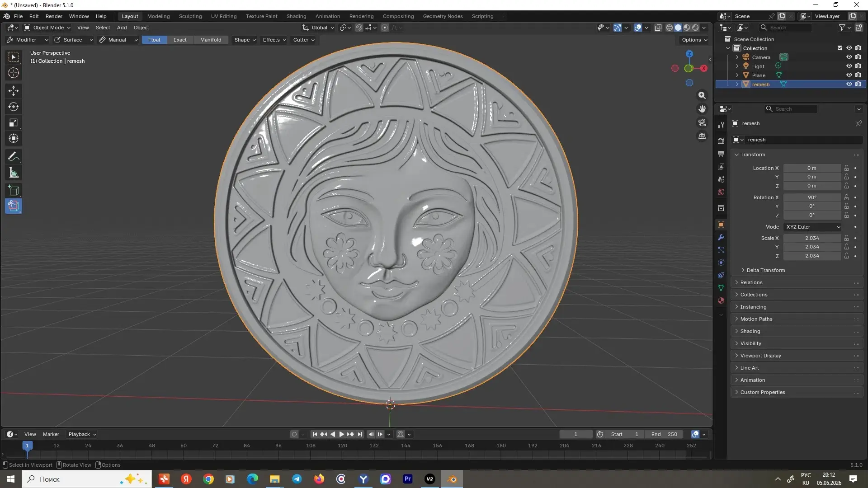
Task: Open the Render menu
Action: [x=54, y=16]
